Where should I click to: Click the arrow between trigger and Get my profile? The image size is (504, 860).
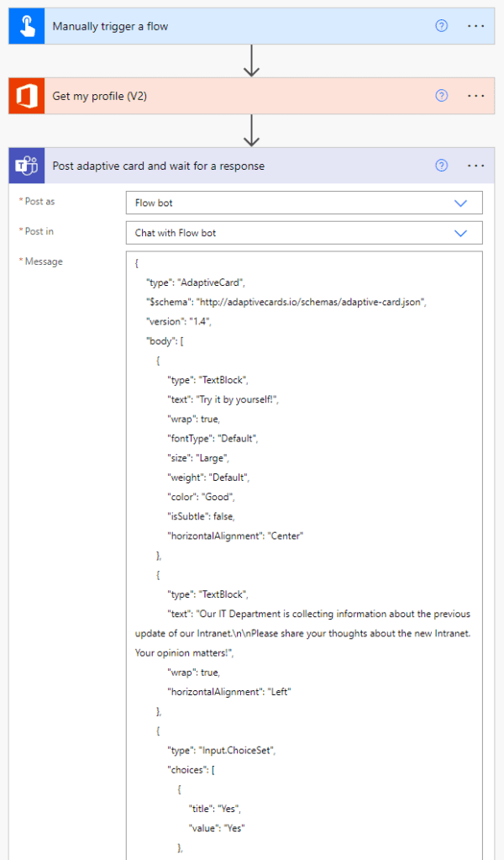(x=250, y=61)
